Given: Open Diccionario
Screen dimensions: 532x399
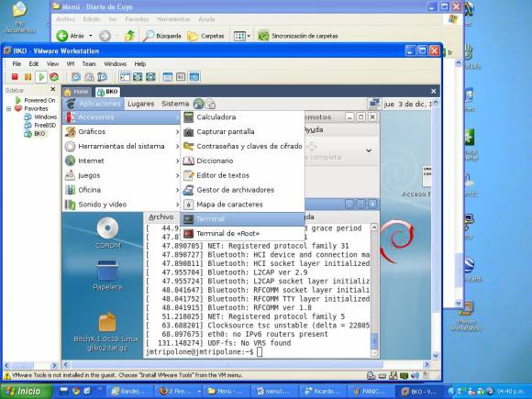Looking at the screenshot, I should pos(242,161).
